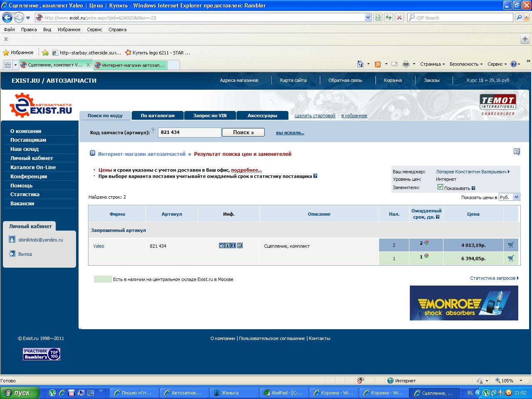The height and width of the screenshot is (399, 532).
Task: Add the 6 394,05р. offer to cart
Action: click(511, 258)
